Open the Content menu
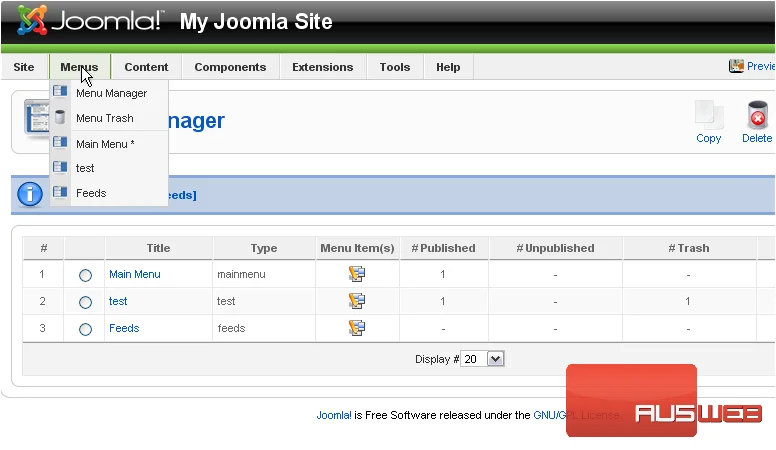 (x=146, y=67)
